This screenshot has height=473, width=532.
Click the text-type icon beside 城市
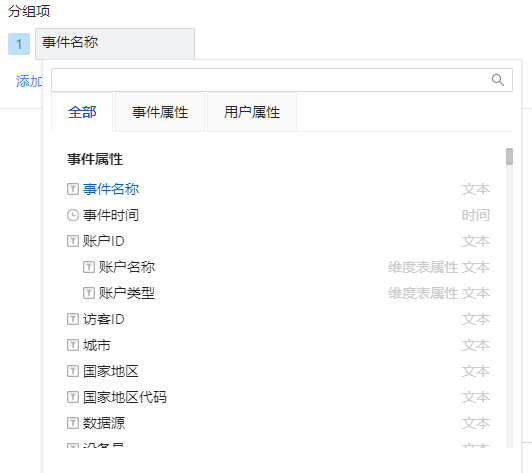(73, 345)
